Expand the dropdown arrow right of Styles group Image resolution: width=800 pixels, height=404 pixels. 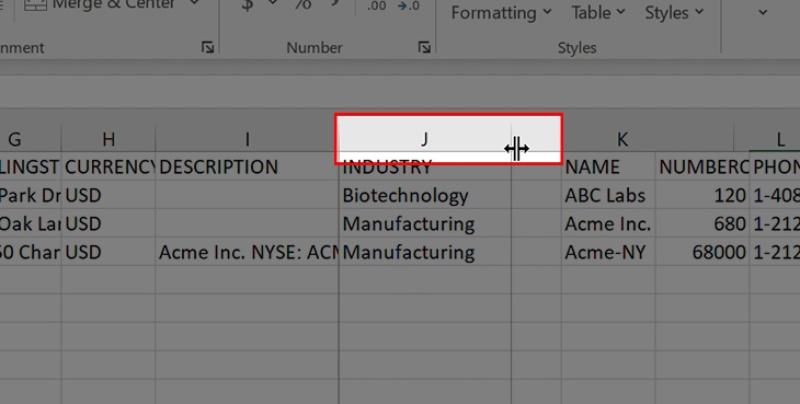[x=764, y=13]
